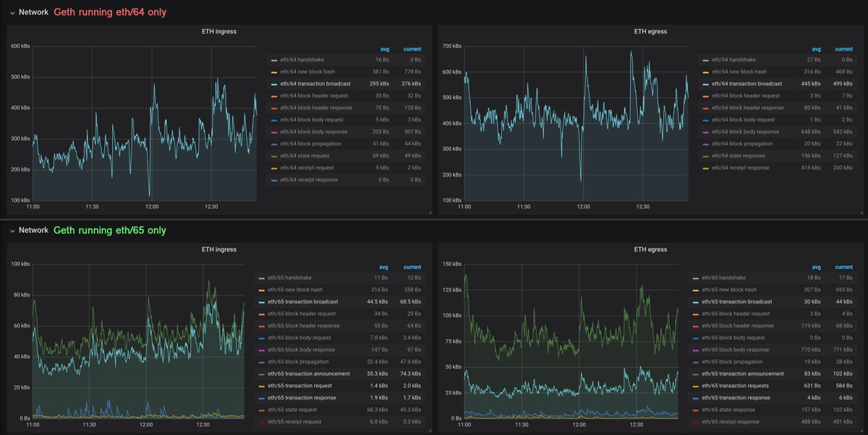Show only eth/64 block body response in egress legend

coord(746,132)
